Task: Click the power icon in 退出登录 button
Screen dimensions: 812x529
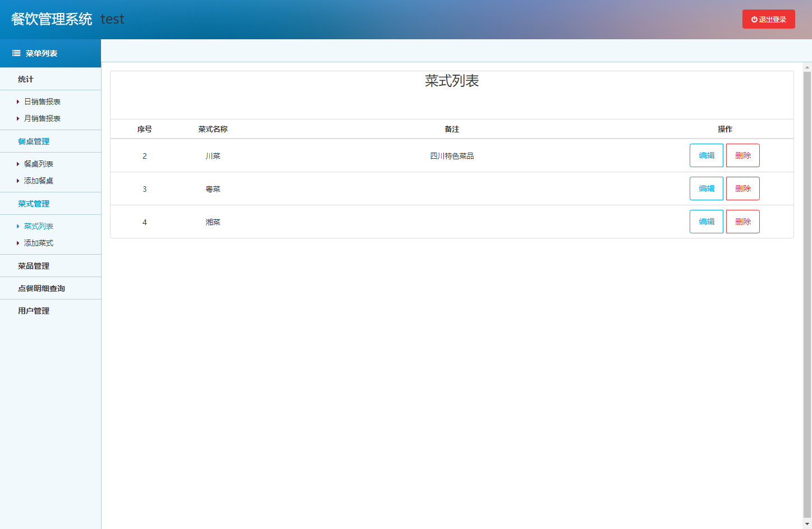Action: [754, 20]
